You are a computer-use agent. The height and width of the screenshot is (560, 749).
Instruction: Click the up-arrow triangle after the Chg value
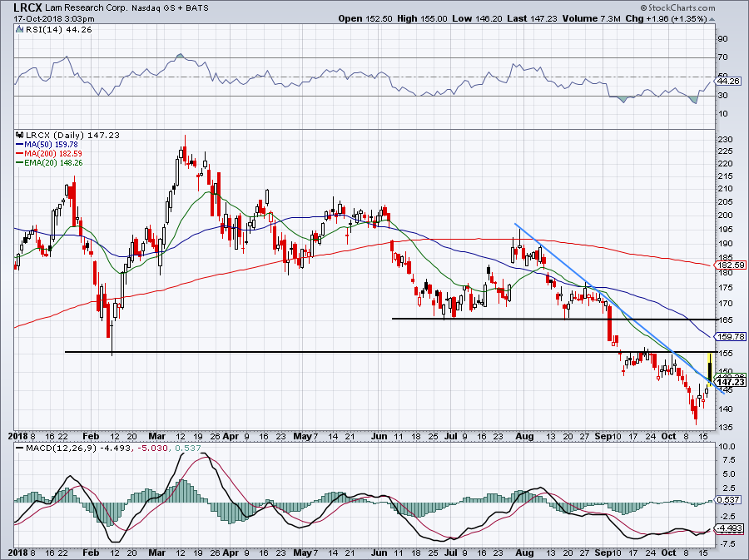point(712,19)
